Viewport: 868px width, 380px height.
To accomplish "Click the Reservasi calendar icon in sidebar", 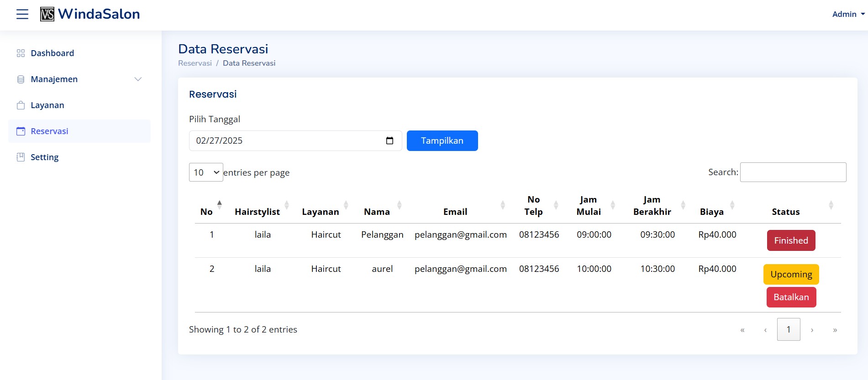I will 21,131.
